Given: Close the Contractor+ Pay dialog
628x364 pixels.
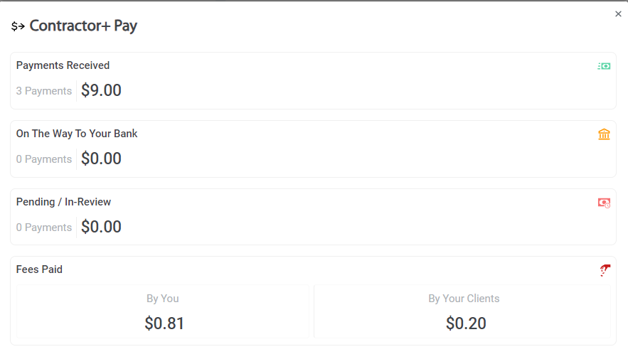Looking at the screenshot, I should [x=618, y=14].
